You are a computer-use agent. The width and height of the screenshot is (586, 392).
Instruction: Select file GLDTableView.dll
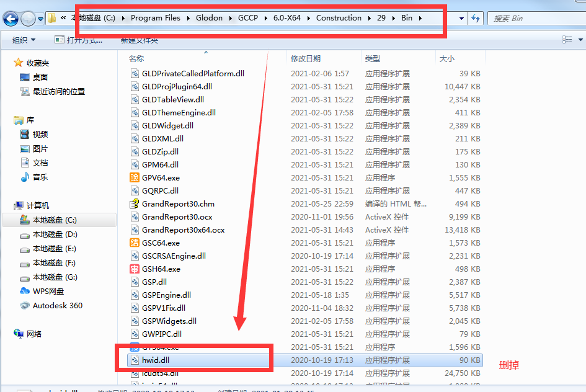pyautogui.click(x=173, y=100)
